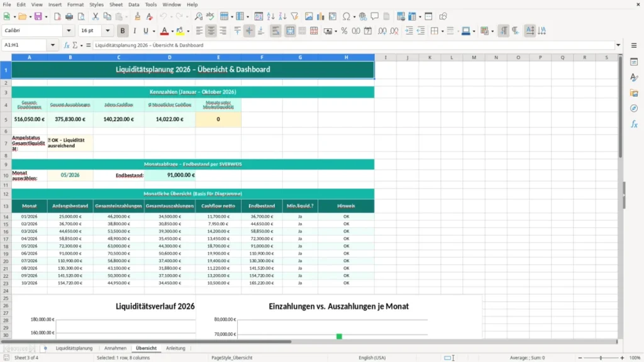This screenshot has width=644, height=362.
Task: Switch to Annahmen sheet tab
Action: coord(116,348)
